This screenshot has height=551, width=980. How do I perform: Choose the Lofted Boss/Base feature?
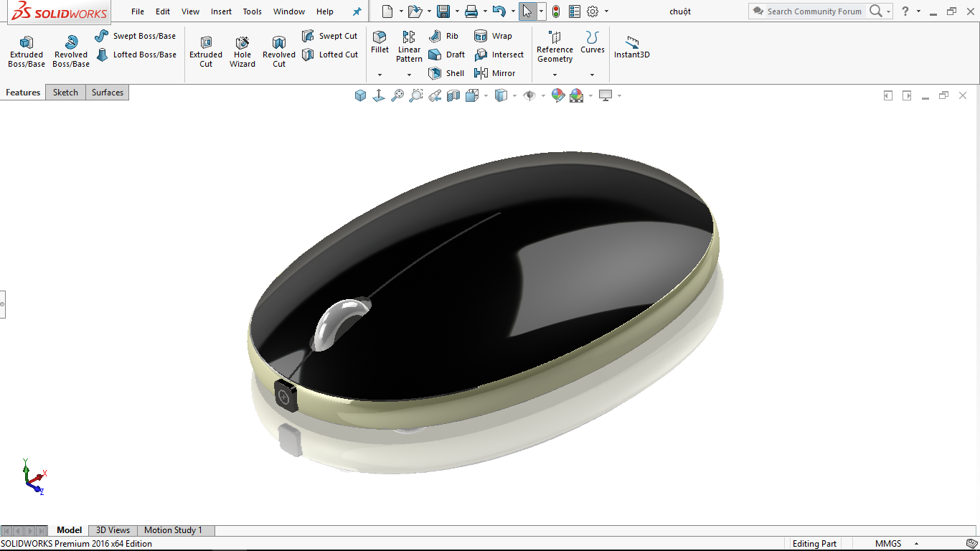pos(136,55)
